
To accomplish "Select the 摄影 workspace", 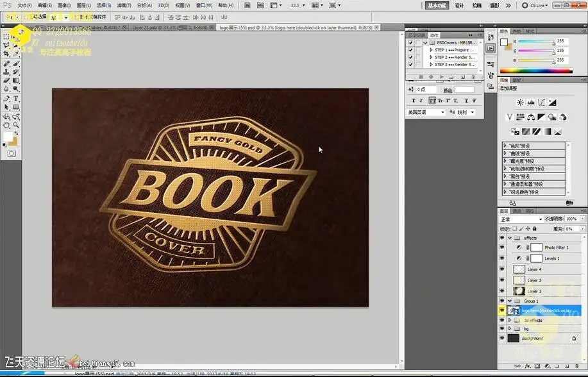I will pos(494,5).
